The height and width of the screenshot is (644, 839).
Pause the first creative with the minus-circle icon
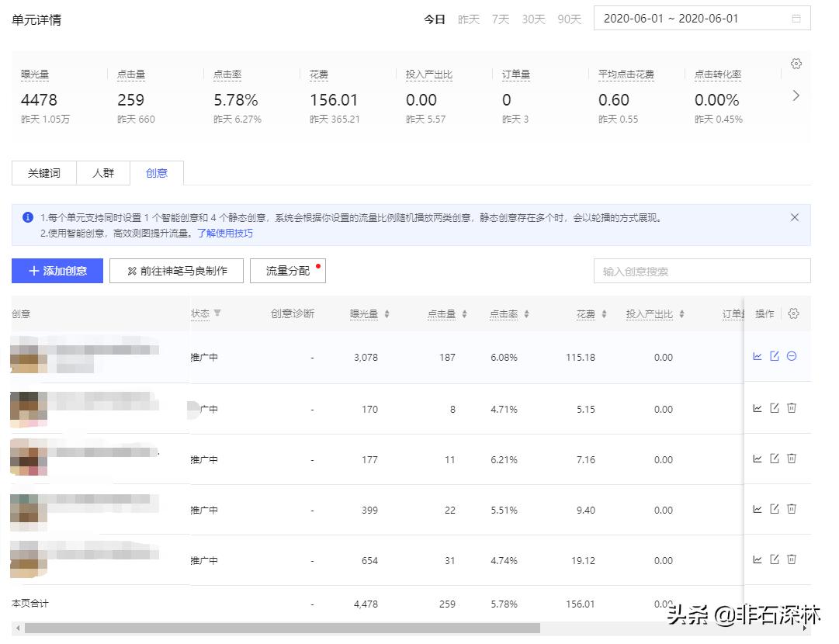pos(791,356)
